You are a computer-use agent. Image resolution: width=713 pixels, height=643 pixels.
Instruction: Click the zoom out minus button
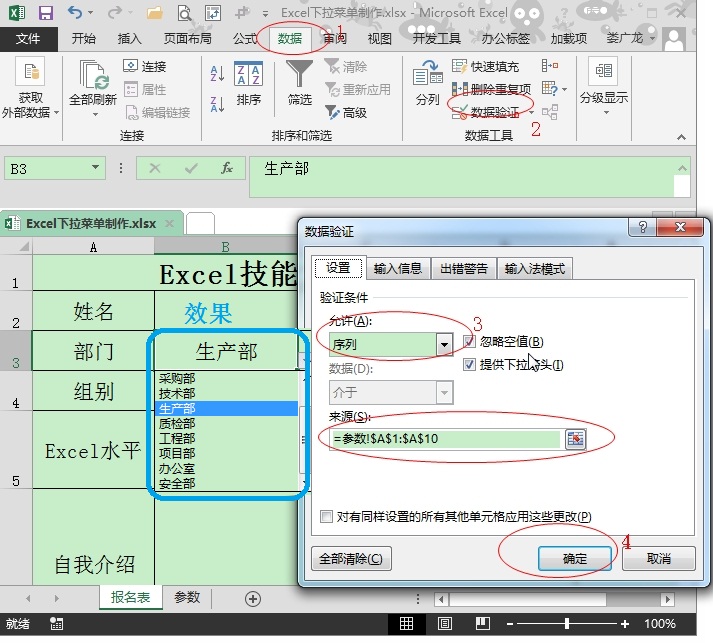pyautogui.click(x=510, y=624)
